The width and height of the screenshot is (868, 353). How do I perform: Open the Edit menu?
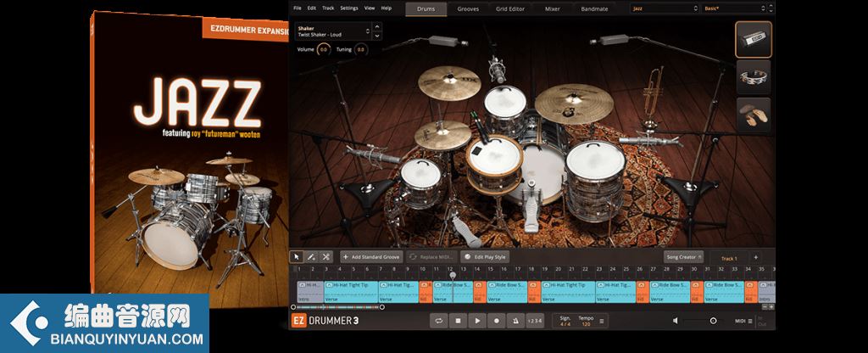point(312,8)
